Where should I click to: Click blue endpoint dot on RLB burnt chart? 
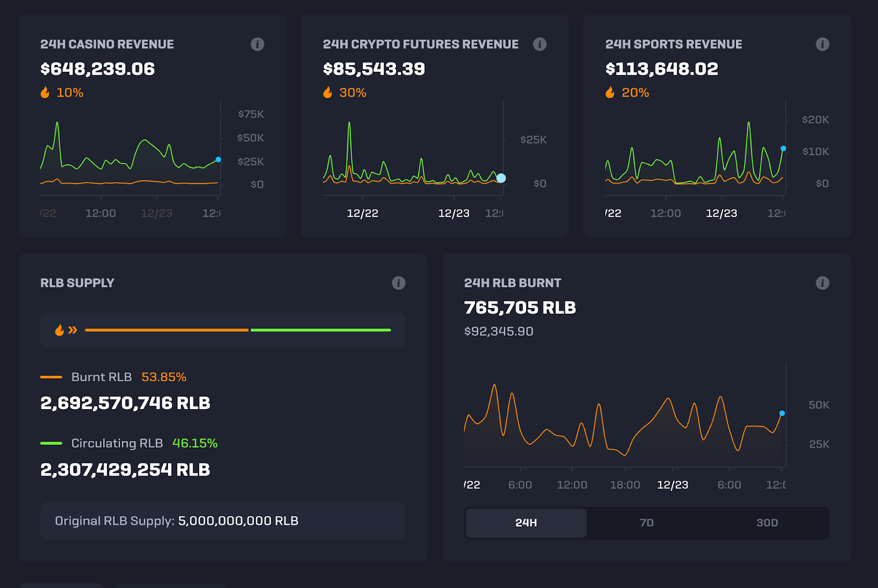pos(782,414)
